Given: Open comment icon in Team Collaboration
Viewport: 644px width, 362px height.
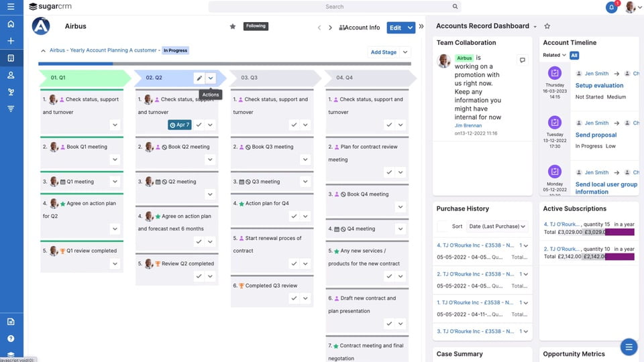Looking at the screenshot, I should [523, 60].
